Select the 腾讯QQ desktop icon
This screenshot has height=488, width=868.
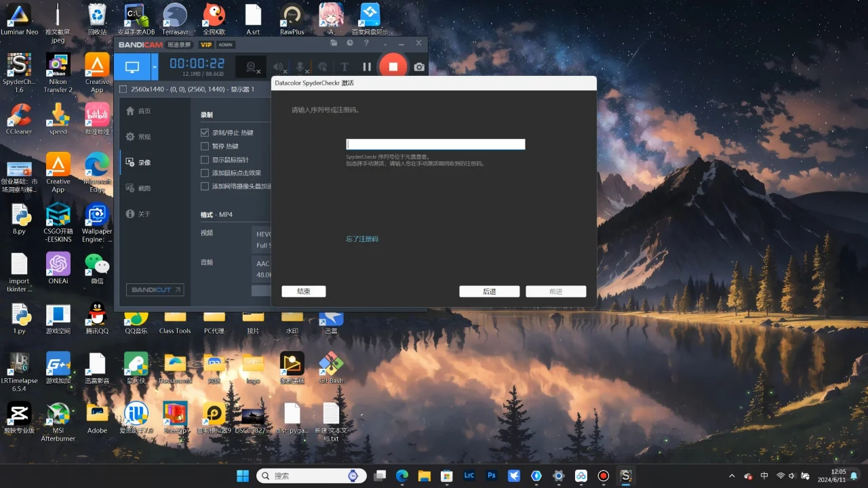pyautogui.click(x=97, y=319)
